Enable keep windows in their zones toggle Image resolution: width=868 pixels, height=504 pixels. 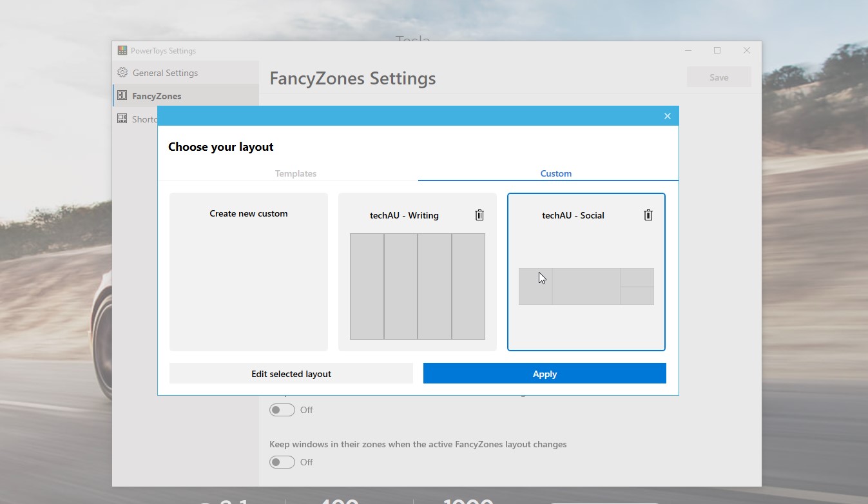coord(282,461)
